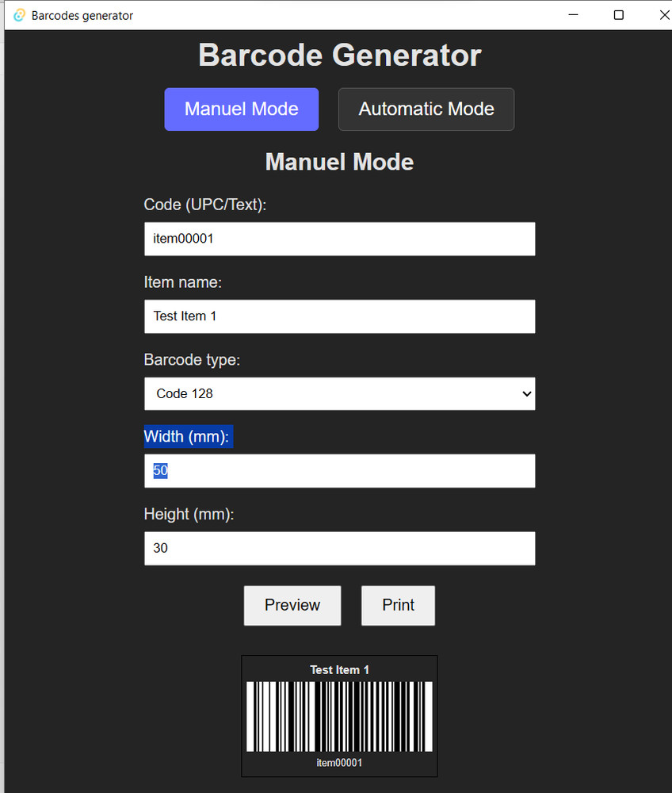Click the Print button
This screenshot has height=793, width=672.
click(398, 605)
